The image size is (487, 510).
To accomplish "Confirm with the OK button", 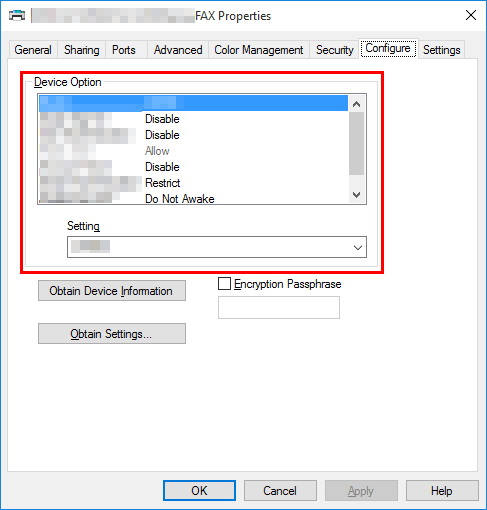I will pos(199,491).
